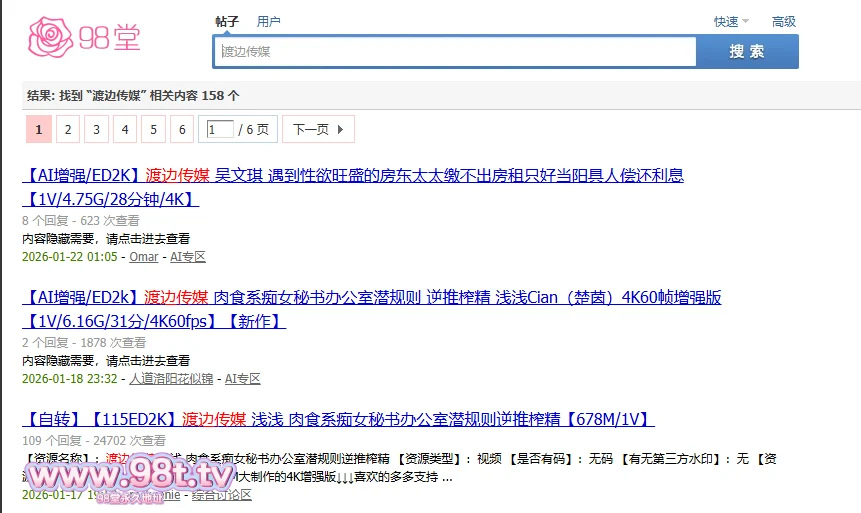Click the page number entry field

click(219, 129)
